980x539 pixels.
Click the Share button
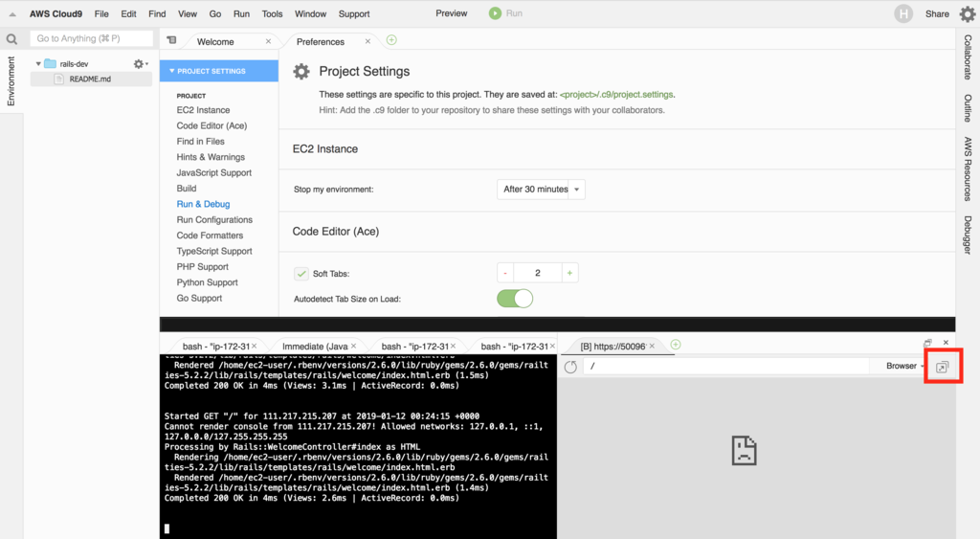pyautogui.click(x=937, y=13)
